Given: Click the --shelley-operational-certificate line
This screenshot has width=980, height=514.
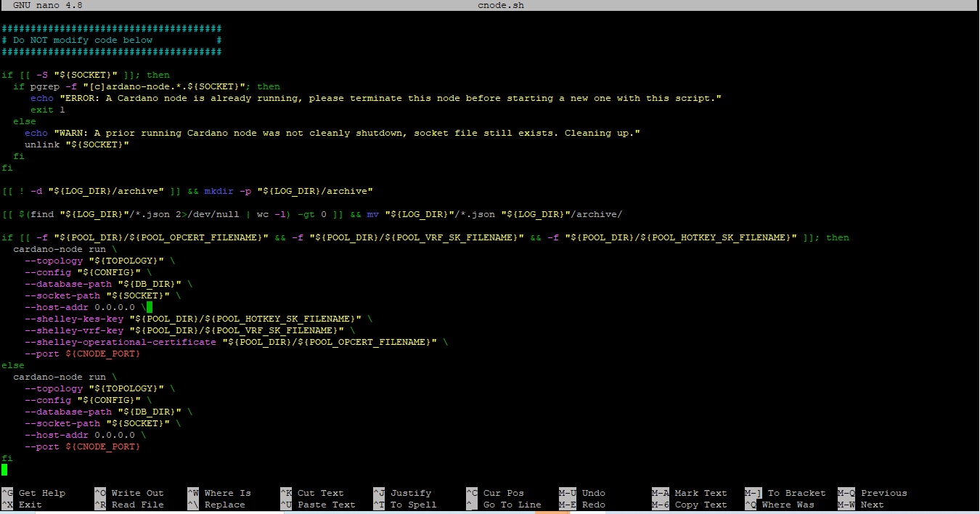Looking at the screenshot, I should click(x=237, y=342).
